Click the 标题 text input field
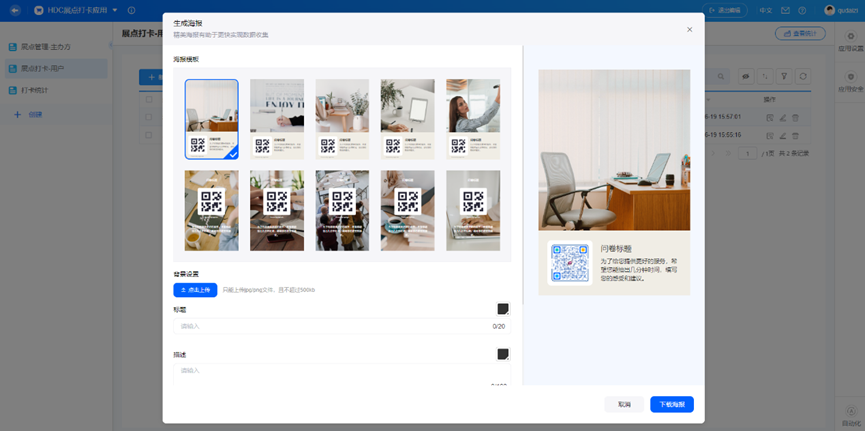This screenshot has height=431, width=865. 342,326
